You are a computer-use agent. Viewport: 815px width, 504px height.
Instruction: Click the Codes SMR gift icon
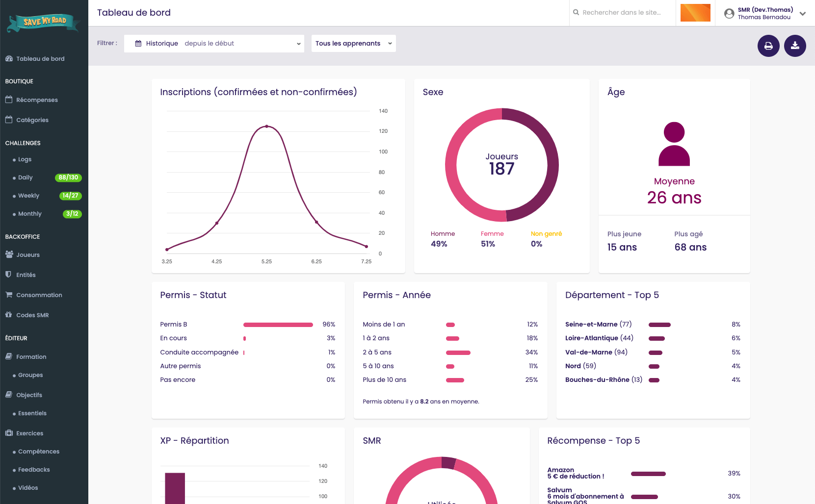9,315
